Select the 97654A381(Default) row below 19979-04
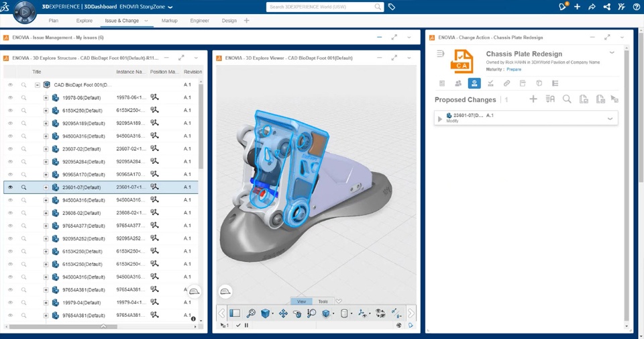This screenshot has height=339, width=644. coord(101,315)
